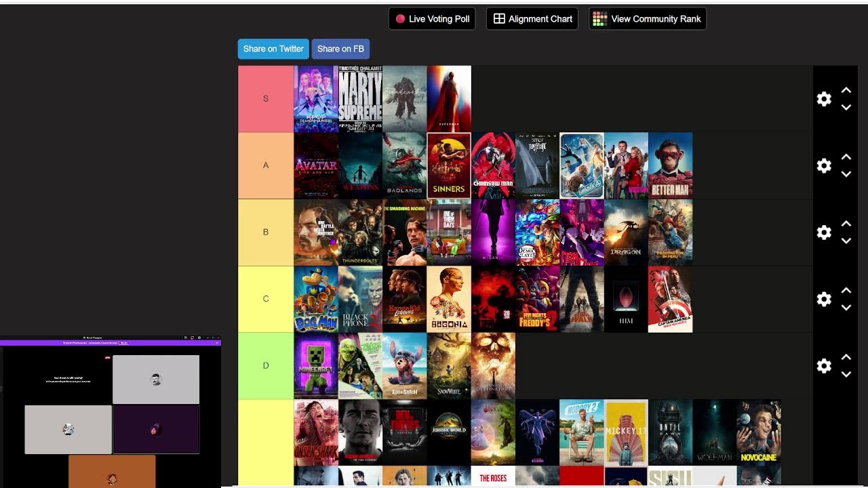Screen dimensions: 868x488
Task: Pick the Final Destination skull poster
Action: click(493, 366)
